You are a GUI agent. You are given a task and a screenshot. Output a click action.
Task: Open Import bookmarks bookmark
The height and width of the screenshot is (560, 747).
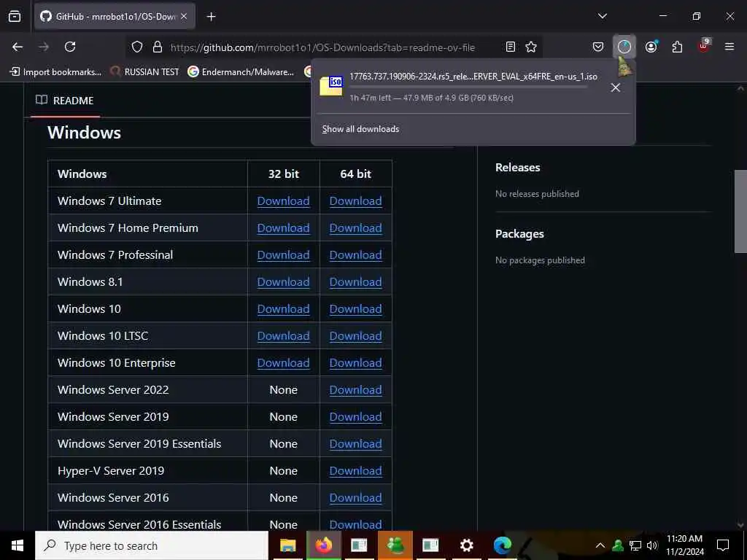[55, 72]
